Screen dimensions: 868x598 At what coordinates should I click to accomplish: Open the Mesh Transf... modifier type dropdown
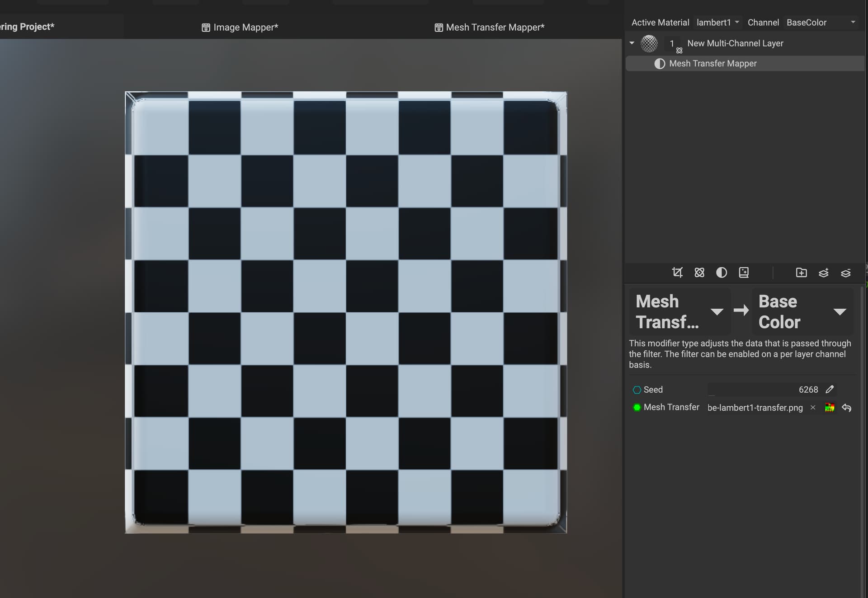pos(717,311)
